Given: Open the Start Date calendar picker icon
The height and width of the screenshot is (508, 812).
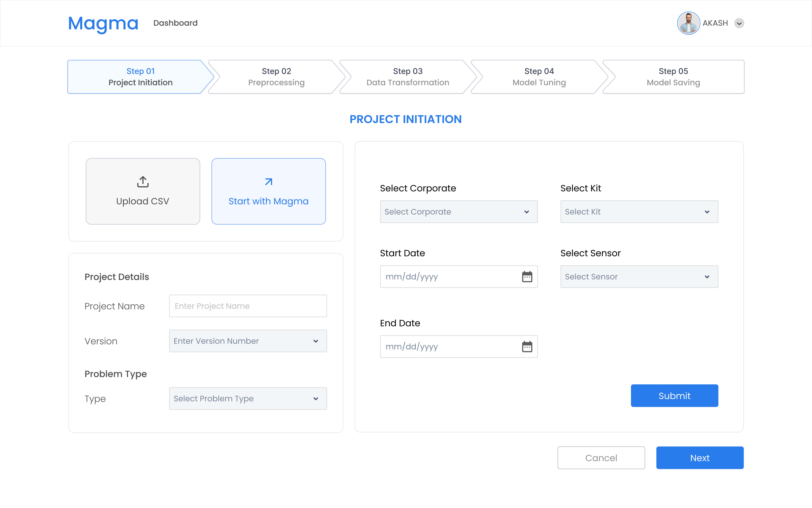Looking at the screenshot, I should (x=527, y=277).
